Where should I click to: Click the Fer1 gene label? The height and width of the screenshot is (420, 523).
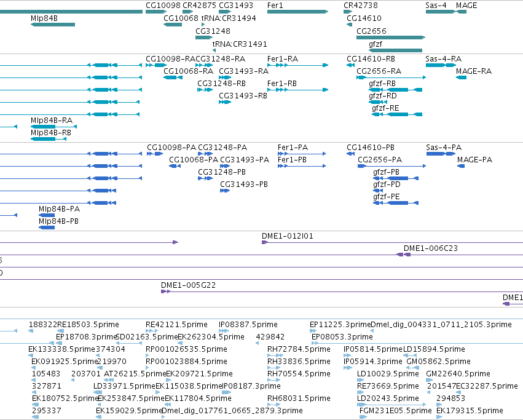click(x=275, y=6)
